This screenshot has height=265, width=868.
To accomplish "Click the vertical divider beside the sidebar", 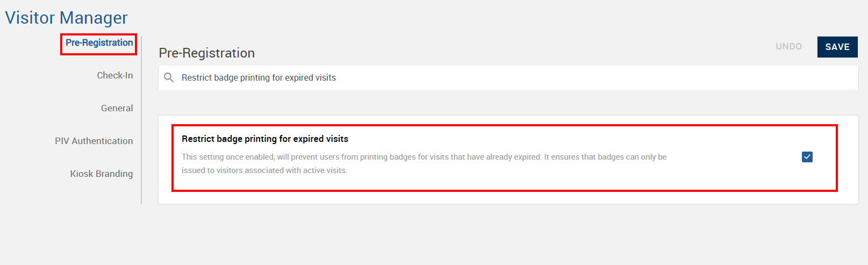I will tap(141, 119).
